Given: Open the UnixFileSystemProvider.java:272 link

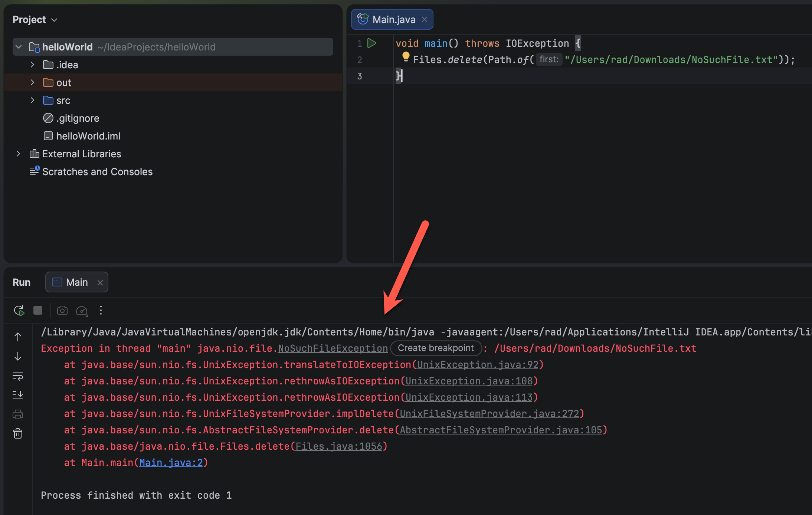Looking at the screenshot, I should pos(489,414).
